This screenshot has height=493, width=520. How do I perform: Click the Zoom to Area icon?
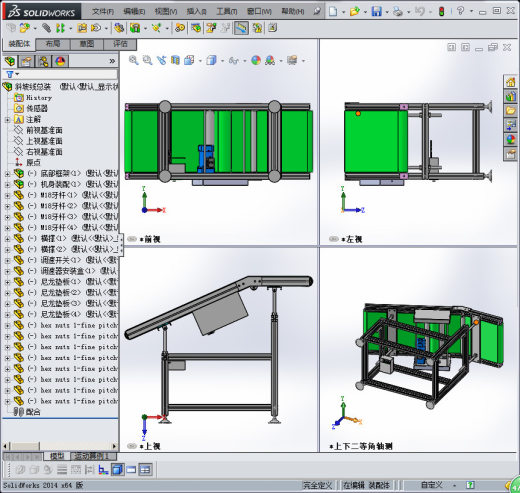click(x=147, y=60)
